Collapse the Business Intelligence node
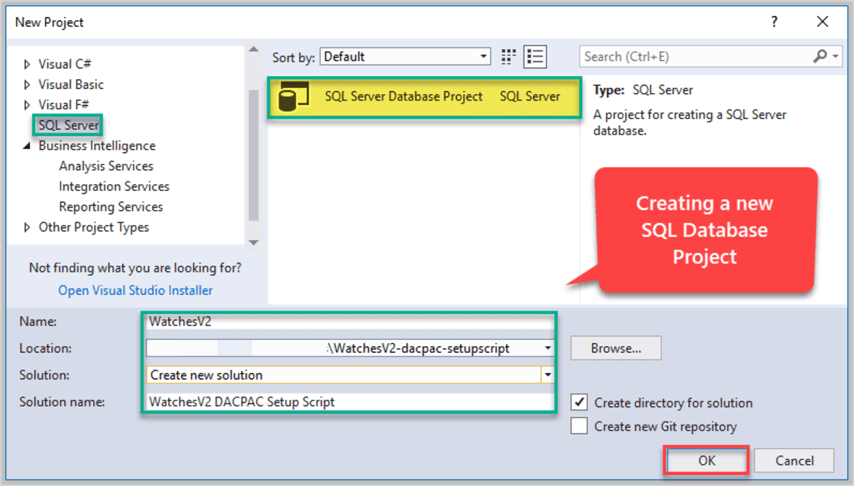This screenshot has width=854, height=486. (x=27, y=146)
